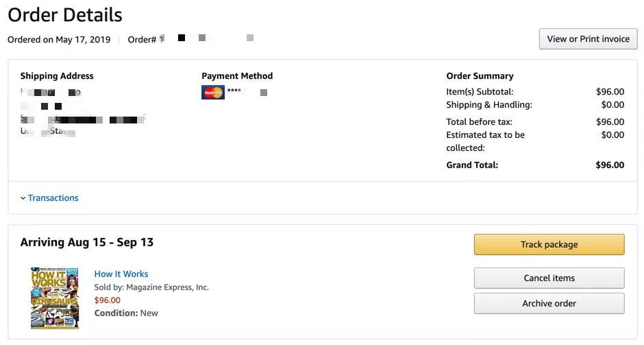
Task: Click the Sold by Magazine Express text
Action: 151,287
